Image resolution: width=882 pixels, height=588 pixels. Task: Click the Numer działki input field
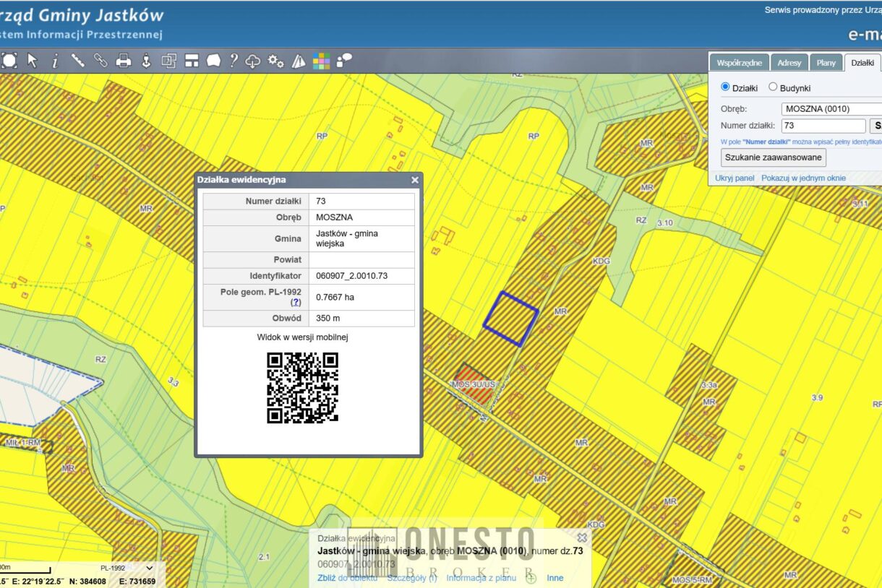[823, 126]
